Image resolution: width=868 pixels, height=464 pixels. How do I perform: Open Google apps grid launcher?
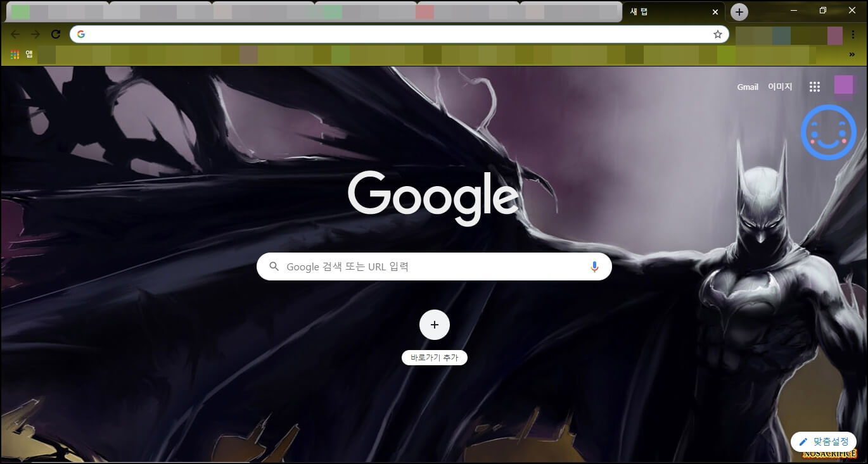click(815, 87)
